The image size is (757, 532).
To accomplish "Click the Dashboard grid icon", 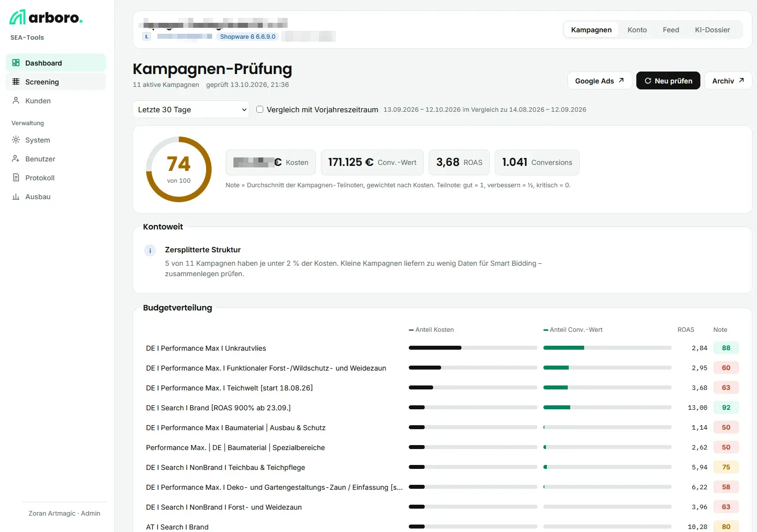I will tap(16, 63).
